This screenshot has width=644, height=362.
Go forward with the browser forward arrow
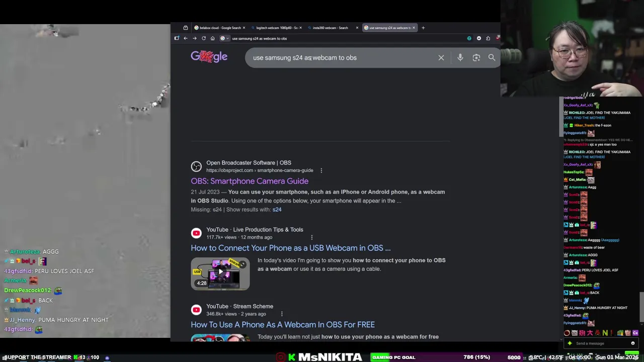click(194, 38)
